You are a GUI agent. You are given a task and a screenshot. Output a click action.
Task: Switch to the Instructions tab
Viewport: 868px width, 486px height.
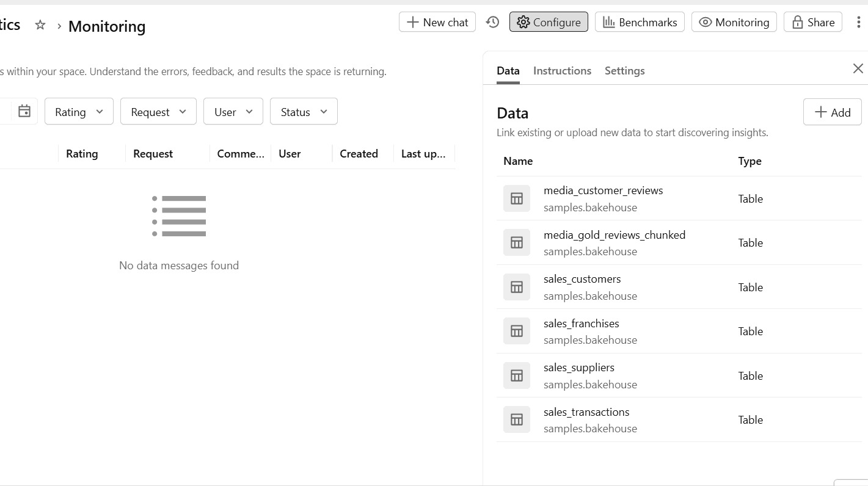pyautogui.click(x=561, y=70)
